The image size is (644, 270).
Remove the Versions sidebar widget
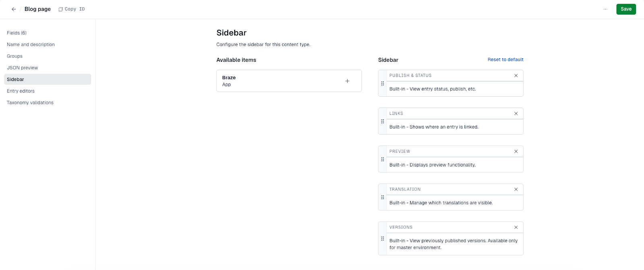(516, 227)
